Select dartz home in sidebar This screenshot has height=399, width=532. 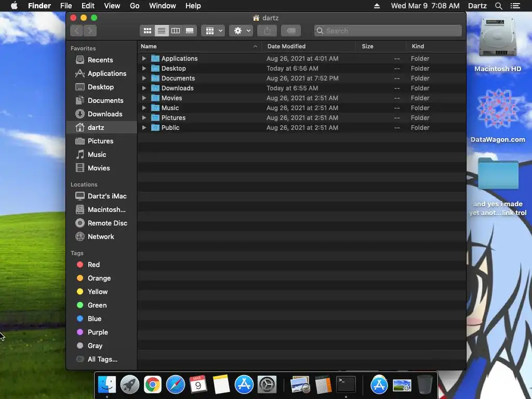[x=101, y=128]
